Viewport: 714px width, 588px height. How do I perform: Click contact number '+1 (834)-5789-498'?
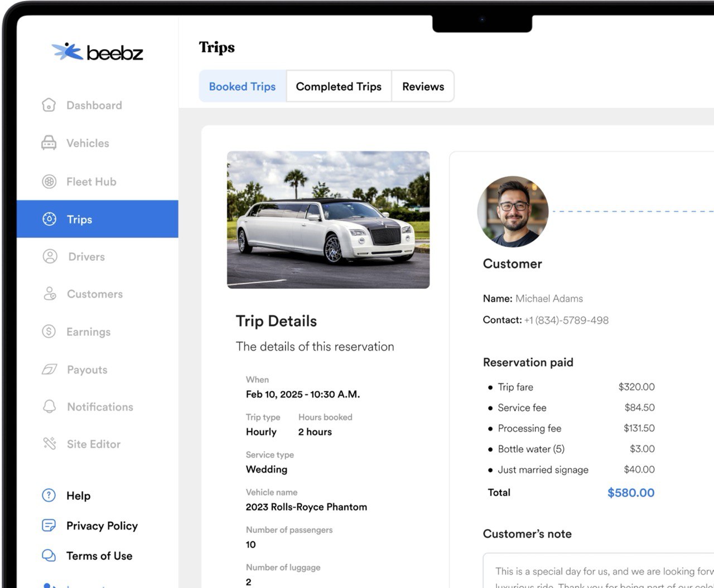[566, 320]
